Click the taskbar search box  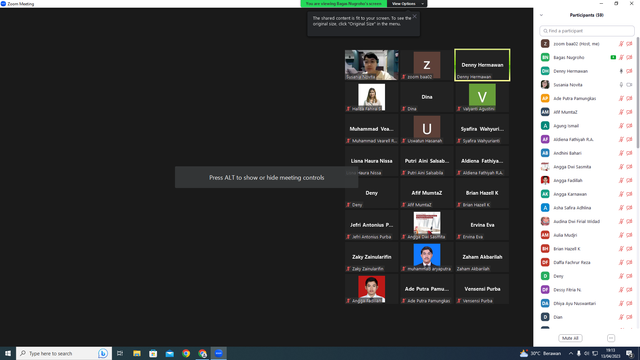coord(63,353)
